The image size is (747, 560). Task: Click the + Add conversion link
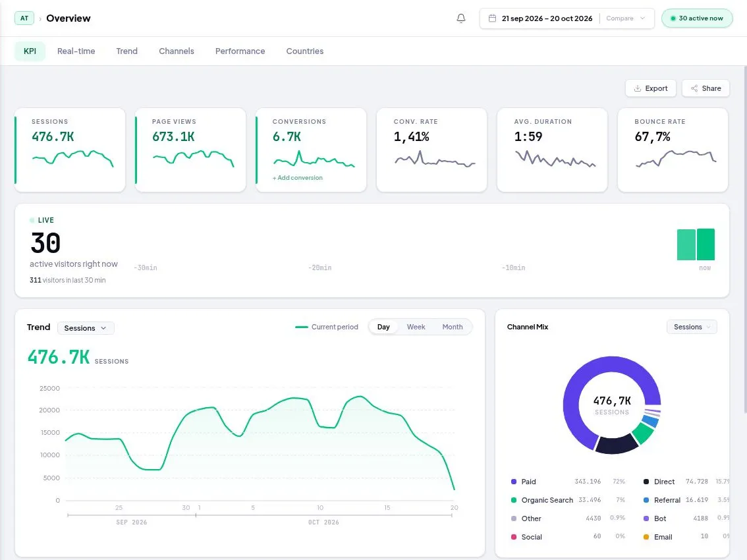click(x=297, y=178)
